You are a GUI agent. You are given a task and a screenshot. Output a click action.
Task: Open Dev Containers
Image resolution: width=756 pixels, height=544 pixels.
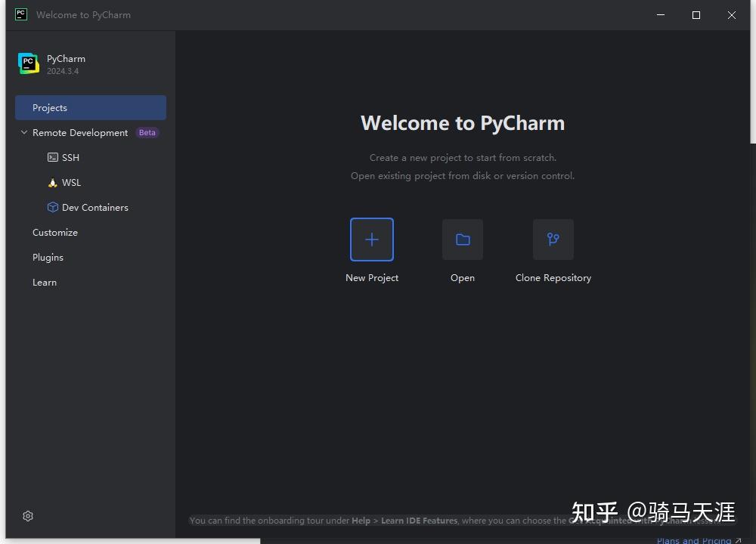point(94,207)
